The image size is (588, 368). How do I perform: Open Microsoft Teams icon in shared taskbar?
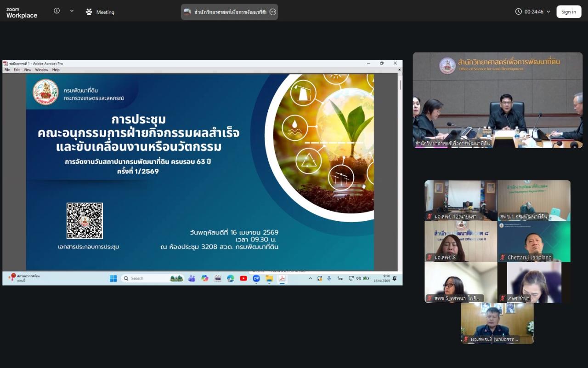pos(192,278)
